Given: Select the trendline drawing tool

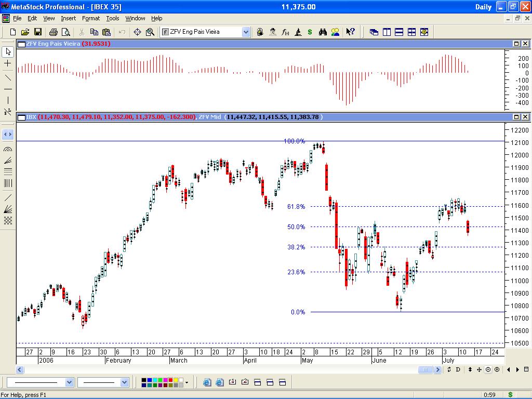Looking at the screenshot, I should [x=8, y=78].
